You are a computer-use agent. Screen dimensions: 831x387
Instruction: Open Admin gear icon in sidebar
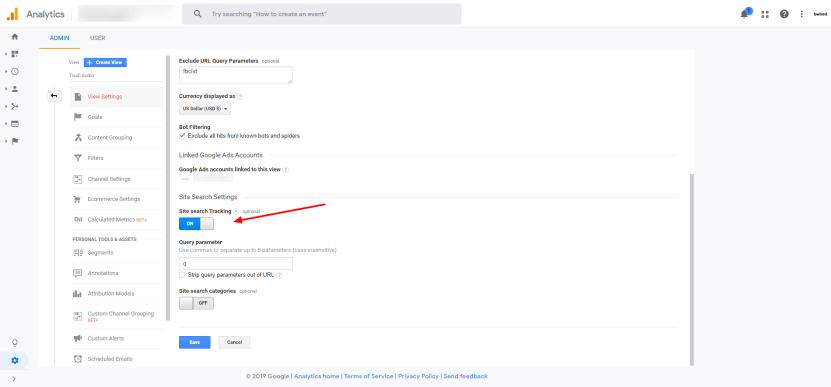(x=15, y=360)
